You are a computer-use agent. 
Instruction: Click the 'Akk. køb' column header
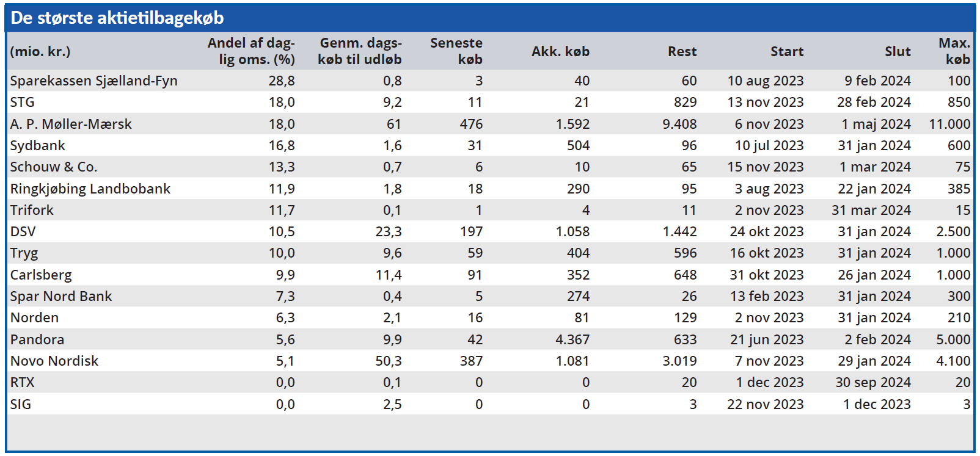(x=560, y=52)
